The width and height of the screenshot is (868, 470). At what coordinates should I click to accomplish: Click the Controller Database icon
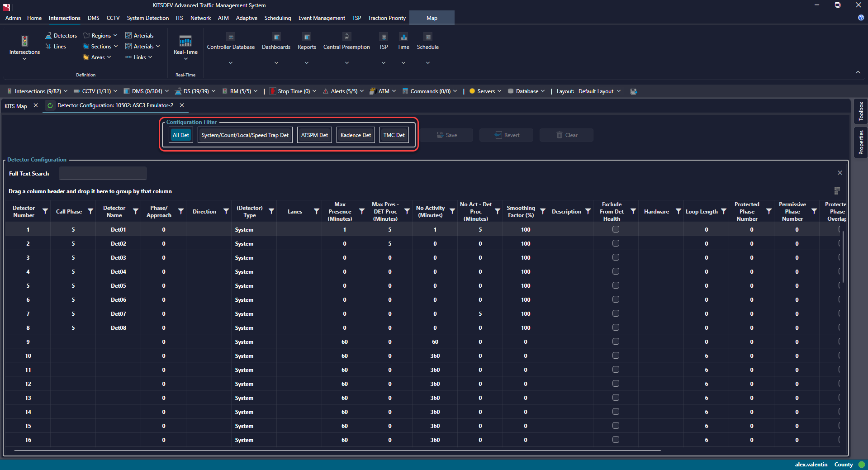click(231, 37)
